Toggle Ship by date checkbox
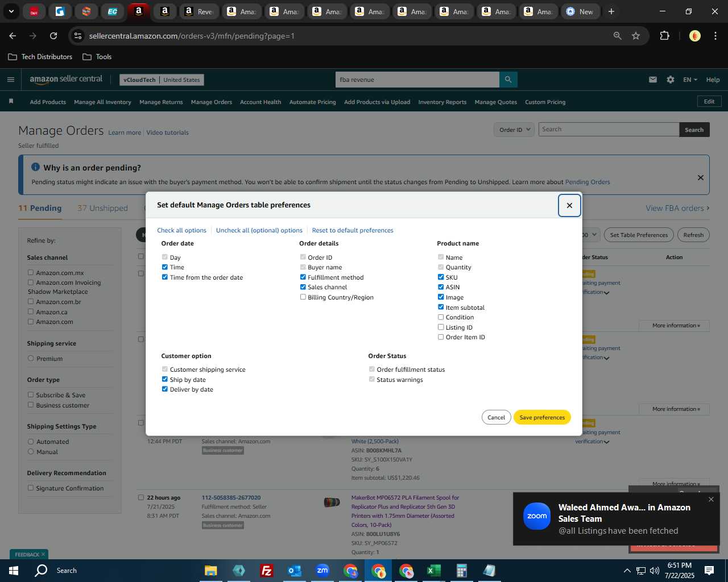Screen dimensions: 728x582 point(165,380)
